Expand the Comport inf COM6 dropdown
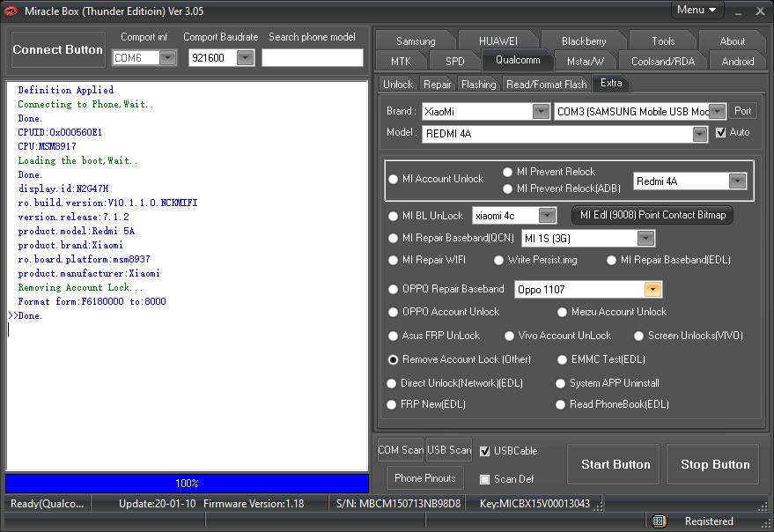This screenshot has width=774, height=532. click(168, 58)
